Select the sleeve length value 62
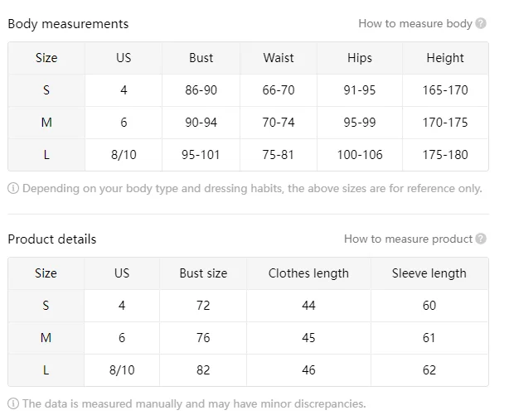This screenshot has height=420, width=509. coord(429,370)
